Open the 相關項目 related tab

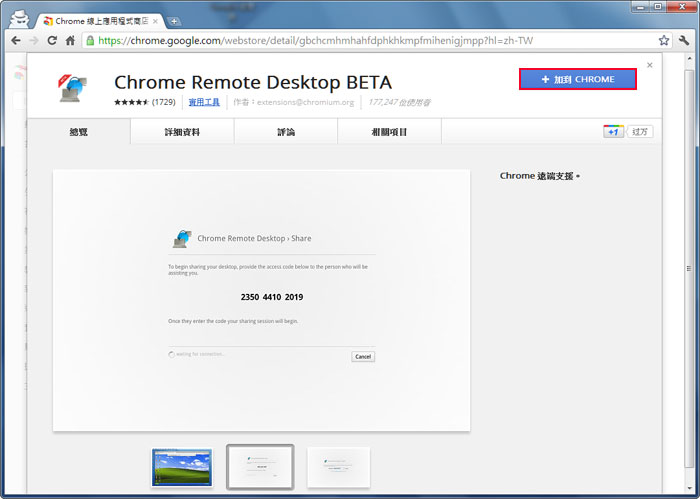click(x=389, y=132)
